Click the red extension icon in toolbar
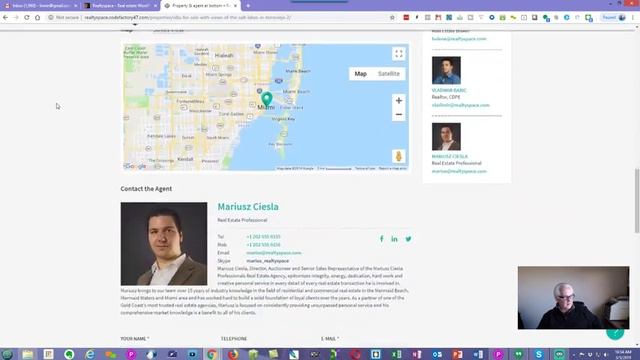 406,18
